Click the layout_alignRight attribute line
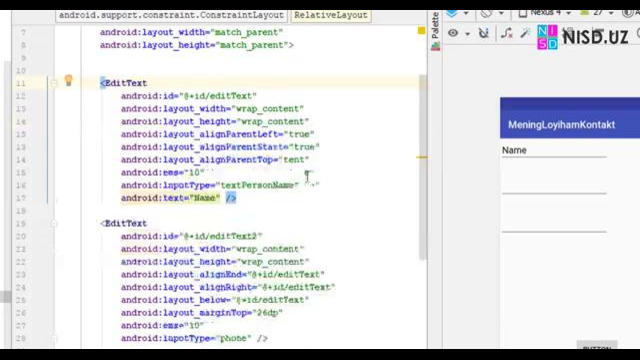 coord(228,287)
